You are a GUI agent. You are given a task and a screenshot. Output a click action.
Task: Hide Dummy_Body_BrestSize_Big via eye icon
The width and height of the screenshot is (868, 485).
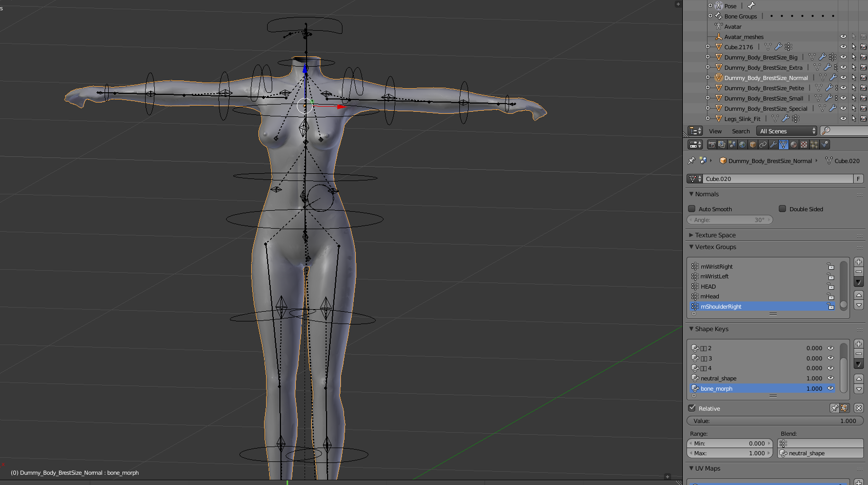[x=843, y=57]
